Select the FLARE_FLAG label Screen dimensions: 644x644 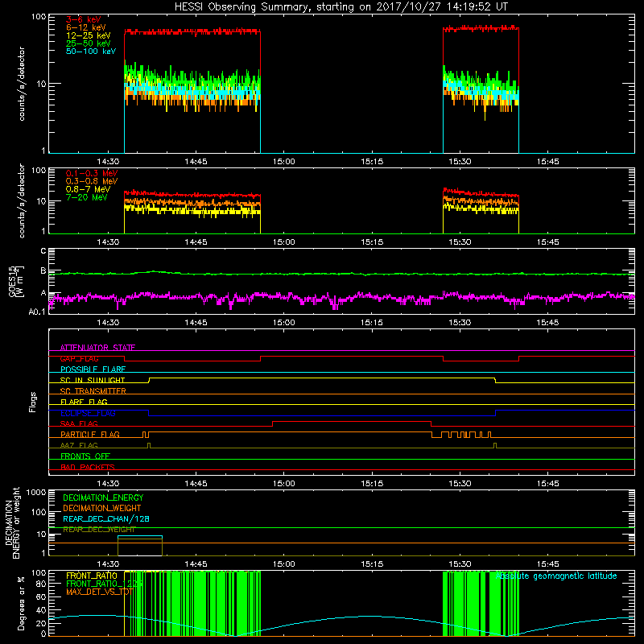[x=84, y=402]
